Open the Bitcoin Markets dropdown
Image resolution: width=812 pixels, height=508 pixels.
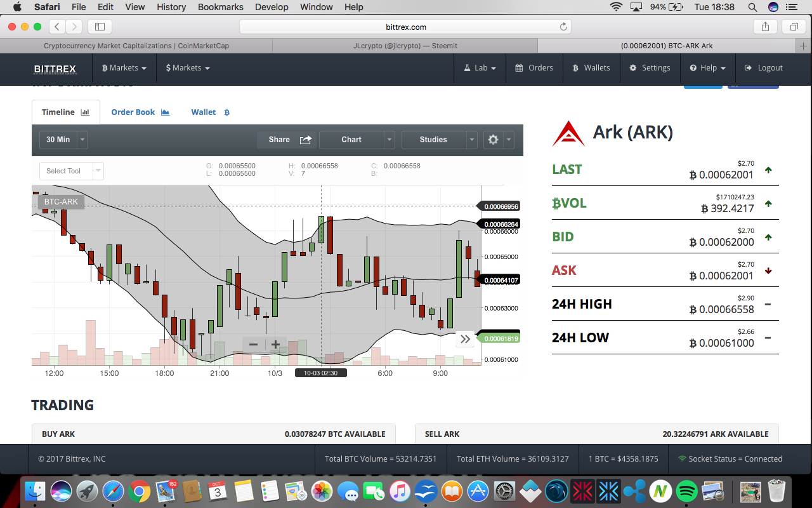(124, 68)
